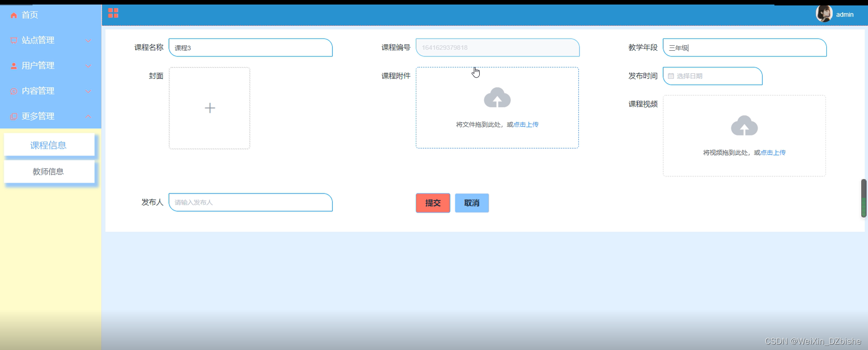The width and height of the screenshot is (868, 350).
Task: Click the cloud upload icon under 课程视频
Action: click(x=745, y=126)
